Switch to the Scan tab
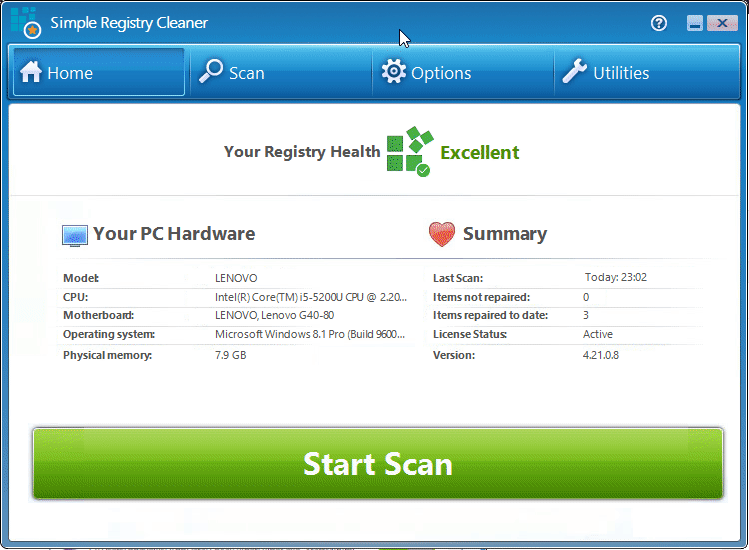Screen dimensions: 749x550 pyautogui.click(x=281, y=72)
